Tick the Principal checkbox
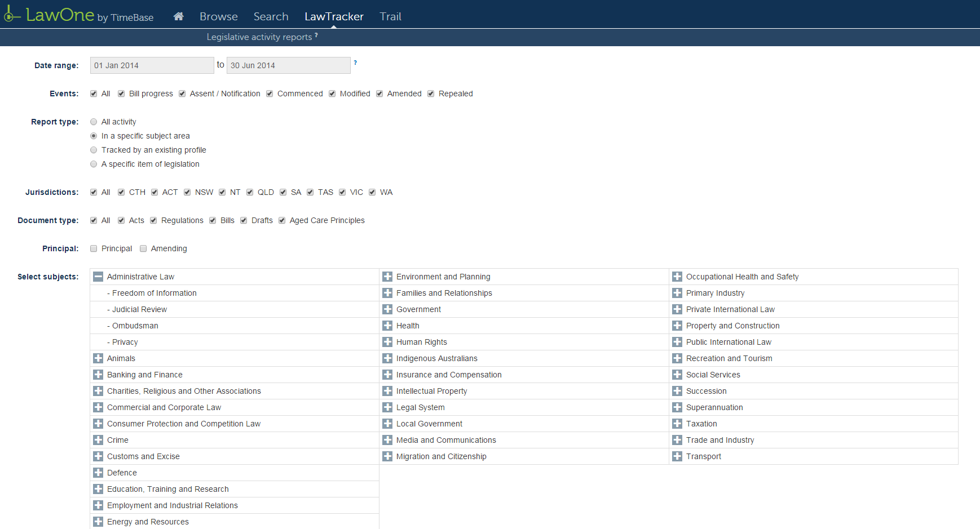Image resolution: width=980 pixels, height=529 pixels. coord(94,248)
